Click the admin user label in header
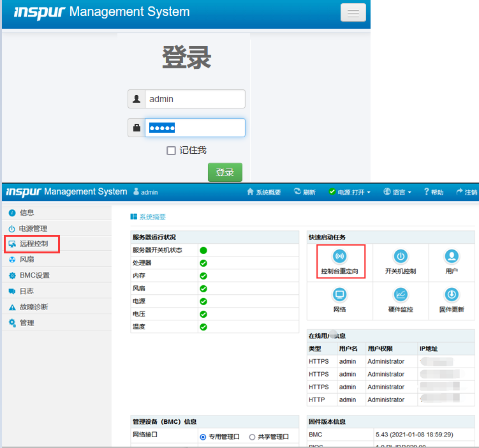The image size is (479, 448). pos(145,192)
